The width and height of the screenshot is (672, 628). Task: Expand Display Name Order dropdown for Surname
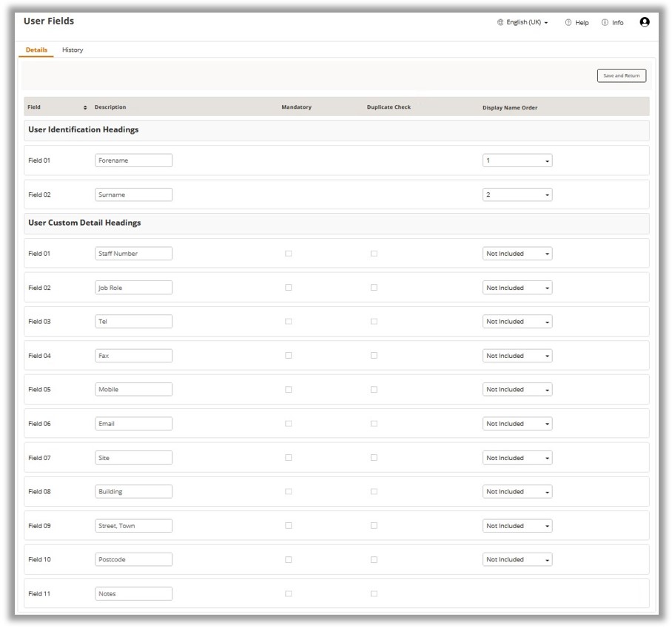click(517, 195)
